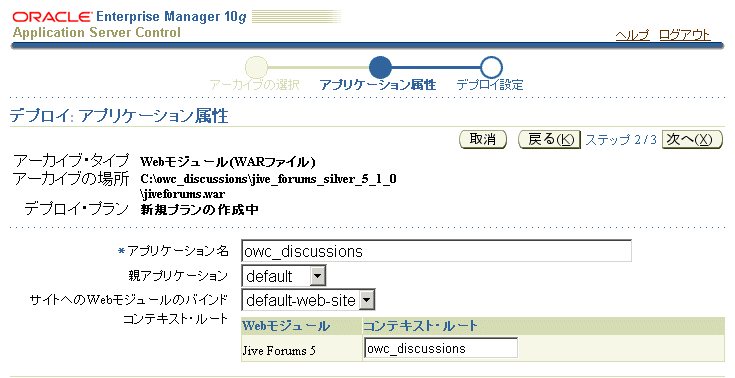Click the サイトへのWebモジュールのバインド label
The height and width of the screenshot is (378, 735).
pos(129,300)
